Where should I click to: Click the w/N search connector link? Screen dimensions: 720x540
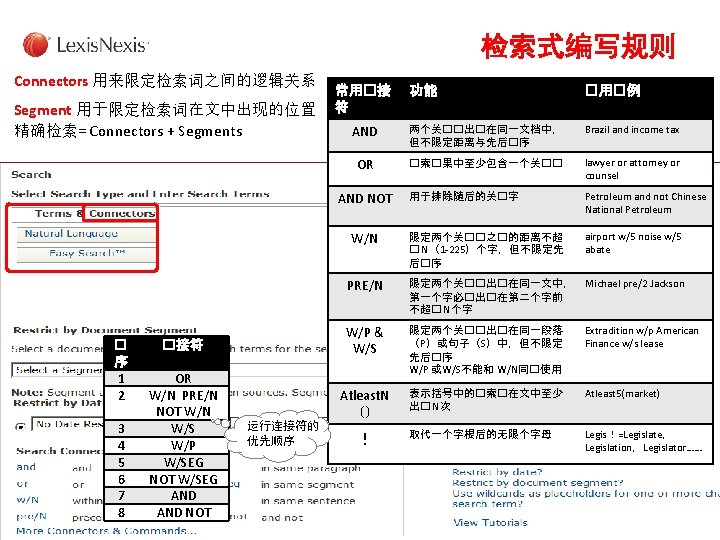click(x=28, y=500)
